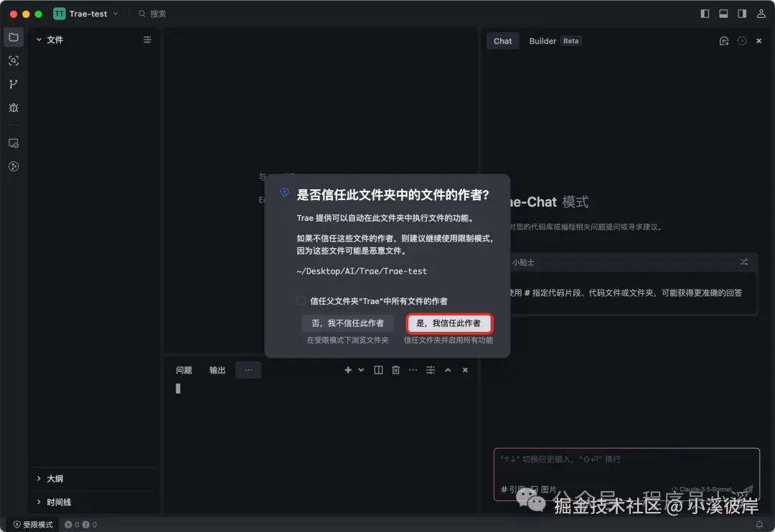Click 否，我不信任此作者 button
The image size is (775, 532).
347,323
